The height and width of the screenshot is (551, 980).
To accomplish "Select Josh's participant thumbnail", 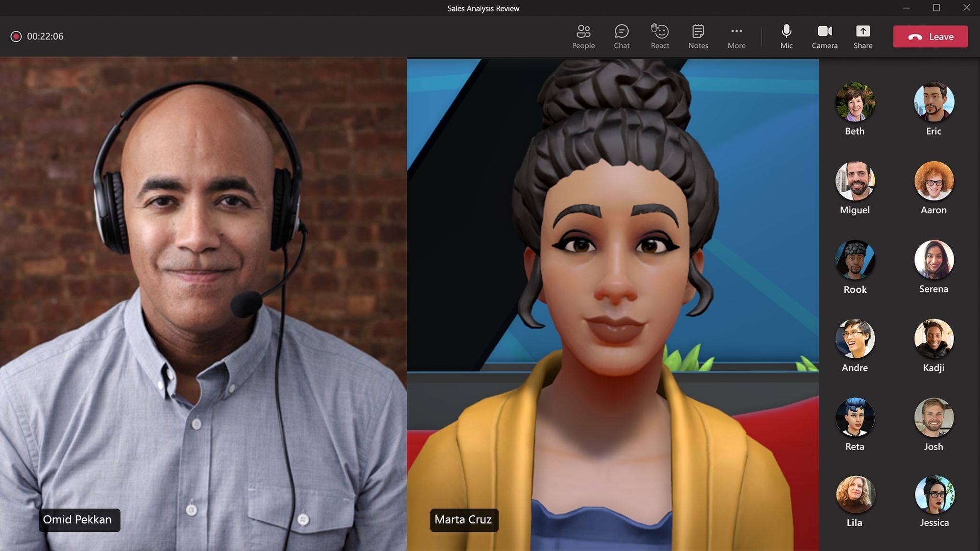I will (934, 417).
